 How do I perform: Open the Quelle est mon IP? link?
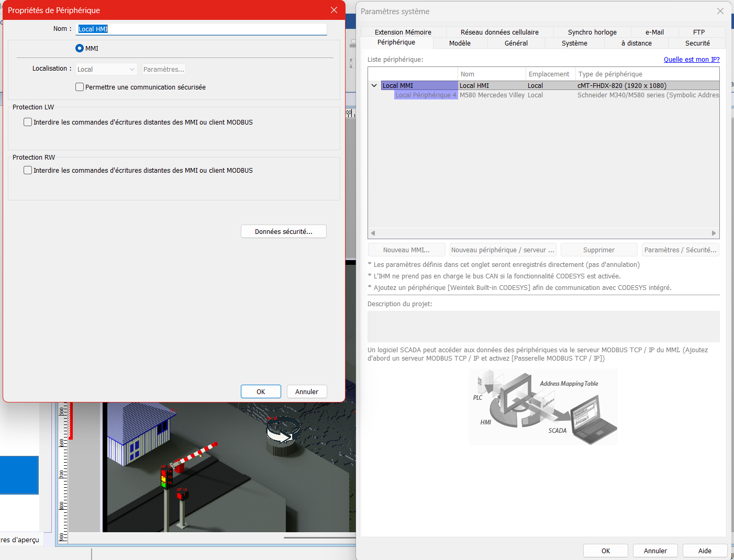tap(691, 60)
